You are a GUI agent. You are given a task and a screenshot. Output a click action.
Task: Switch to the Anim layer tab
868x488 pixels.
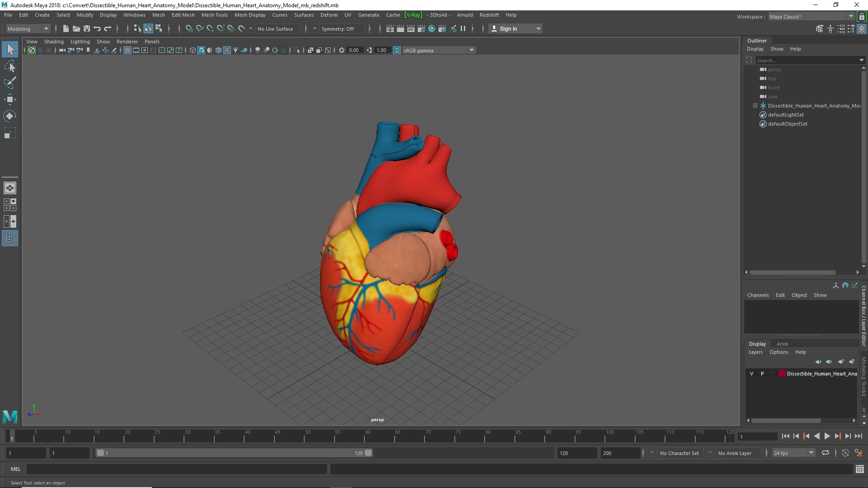pos(782,344)
